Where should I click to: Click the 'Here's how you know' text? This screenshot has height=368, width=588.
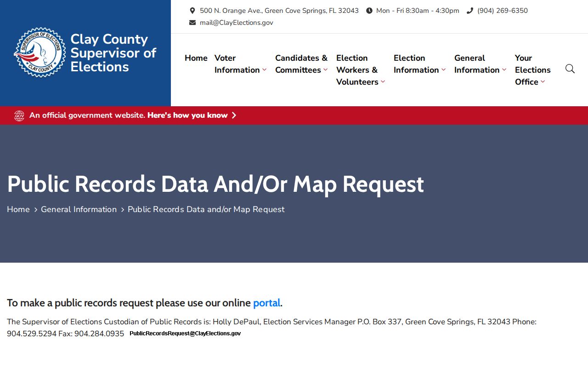coord(187,115)
